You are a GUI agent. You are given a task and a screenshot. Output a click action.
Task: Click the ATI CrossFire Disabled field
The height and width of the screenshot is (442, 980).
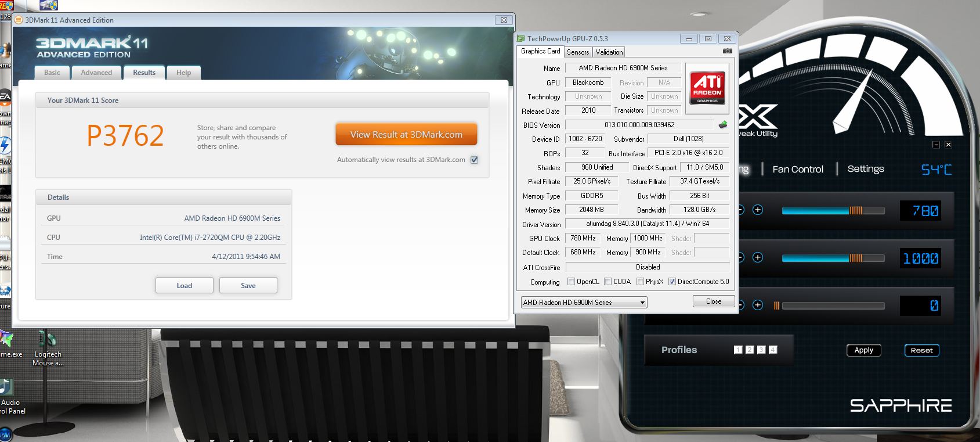(x=648, y=267)
